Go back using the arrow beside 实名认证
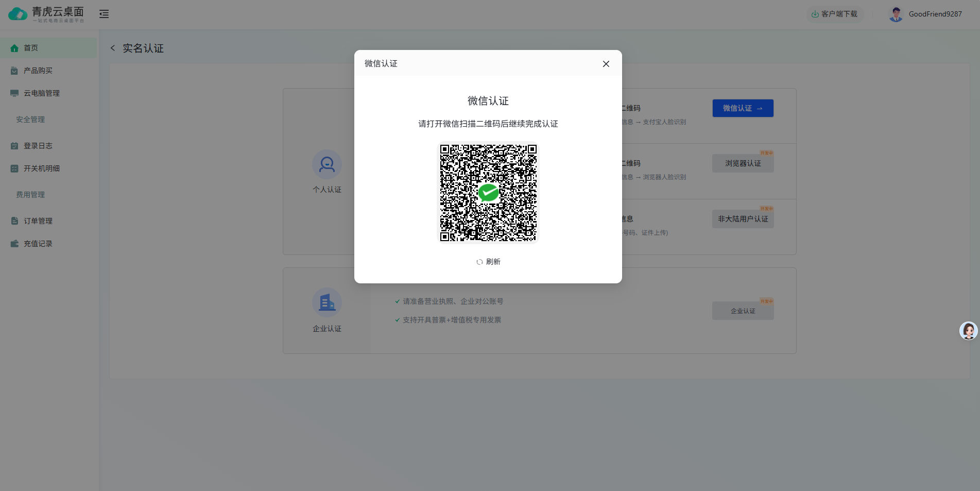 pos(113,48)
